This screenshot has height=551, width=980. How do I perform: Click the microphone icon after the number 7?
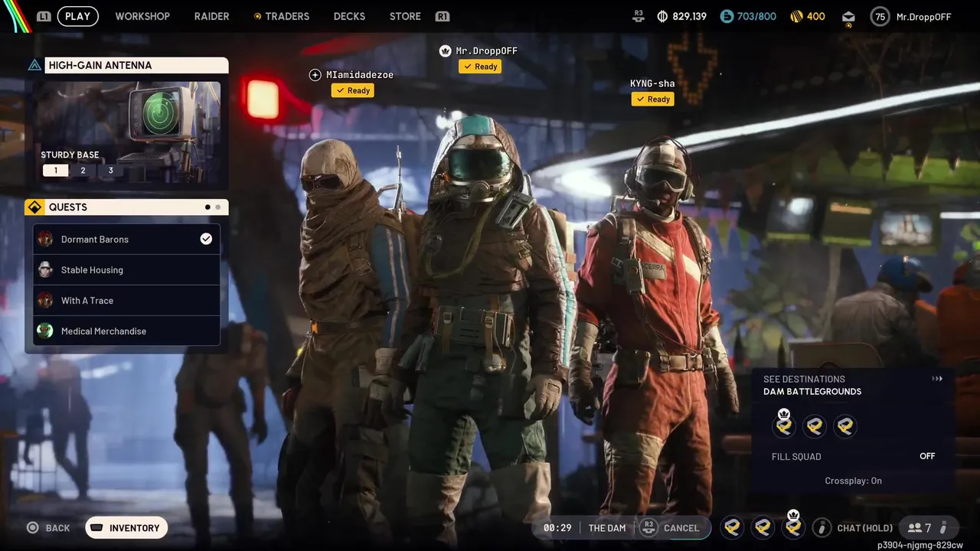(943, 527)
